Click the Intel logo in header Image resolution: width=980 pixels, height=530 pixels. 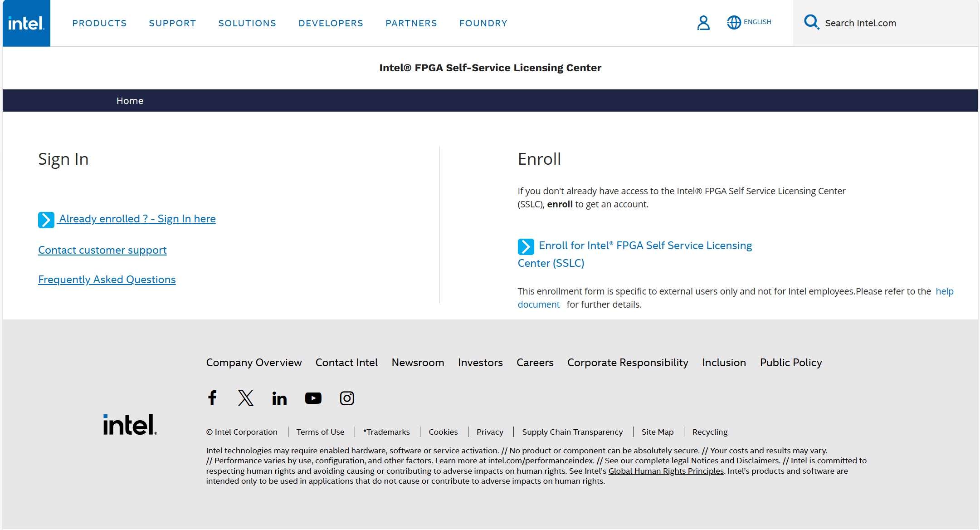26,23
